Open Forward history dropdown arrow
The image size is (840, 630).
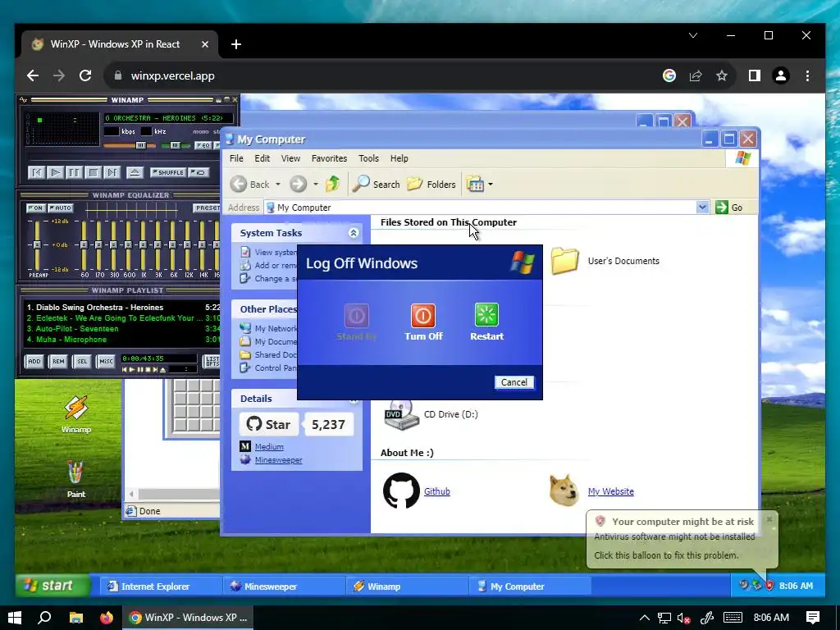click(x=316, y=185)
